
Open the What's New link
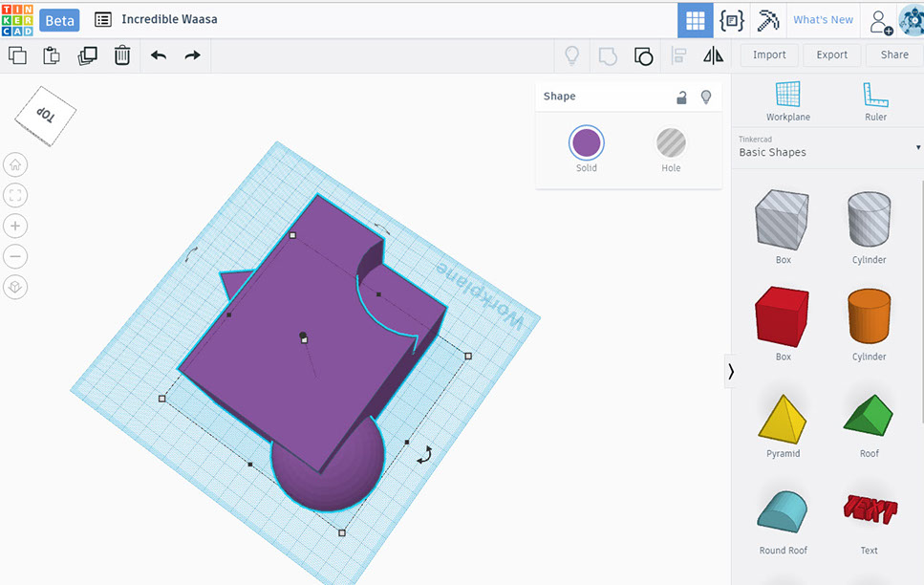coord(823,19)
